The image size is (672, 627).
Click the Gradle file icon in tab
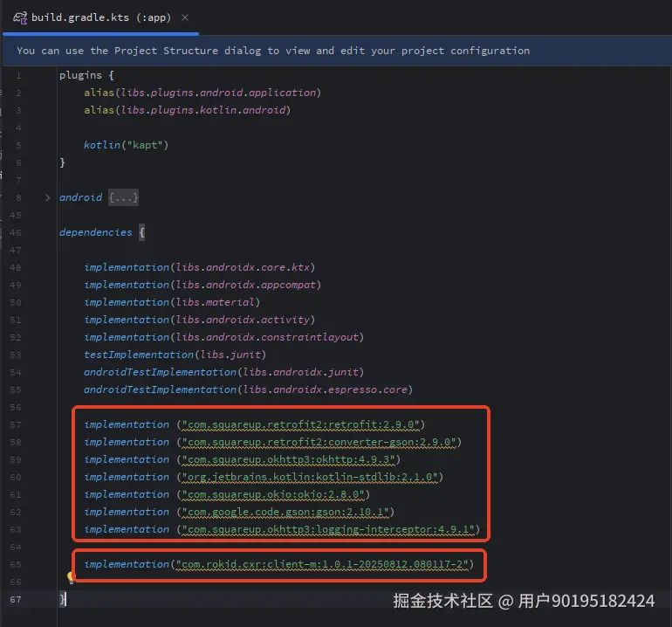click(x=20, y=17)
